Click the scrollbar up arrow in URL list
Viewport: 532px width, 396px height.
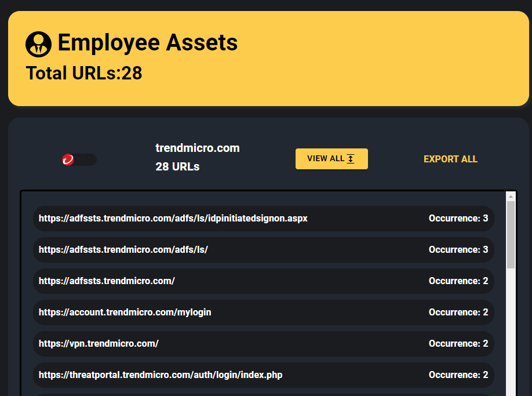[x=511, y=197]
